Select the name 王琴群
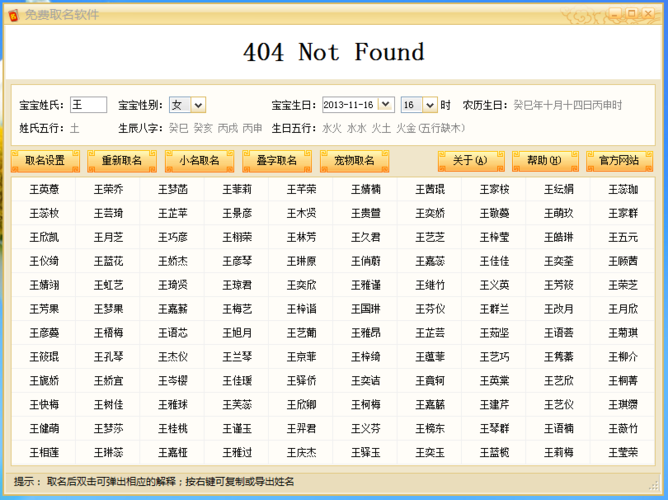Viewport: 668px width, 500px height. 494,428
